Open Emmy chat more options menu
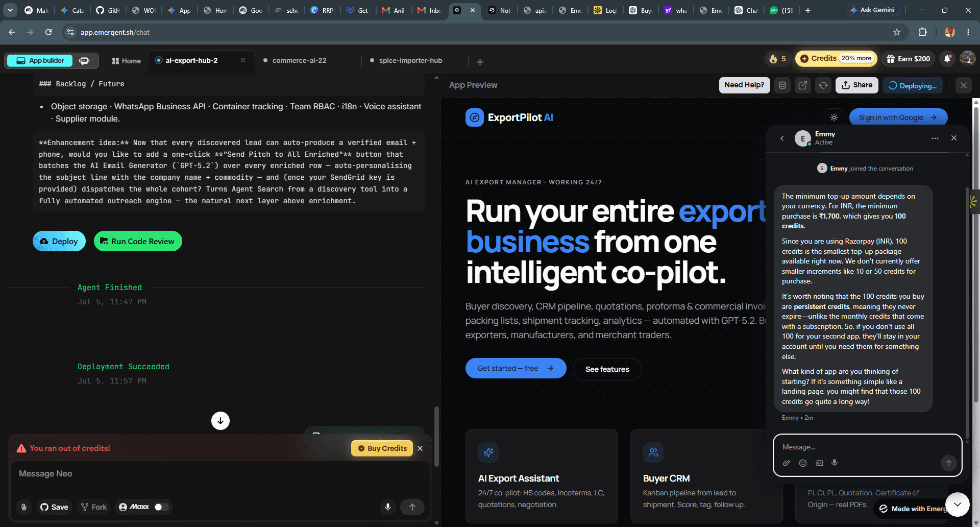980x527 pixels. (x=935, y=138)
